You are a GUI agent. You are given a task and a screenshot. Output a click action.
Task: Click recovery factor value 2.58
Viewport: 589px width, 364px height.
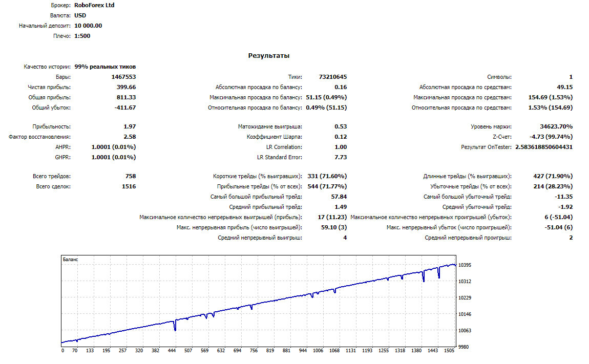[x=130, y=137]
